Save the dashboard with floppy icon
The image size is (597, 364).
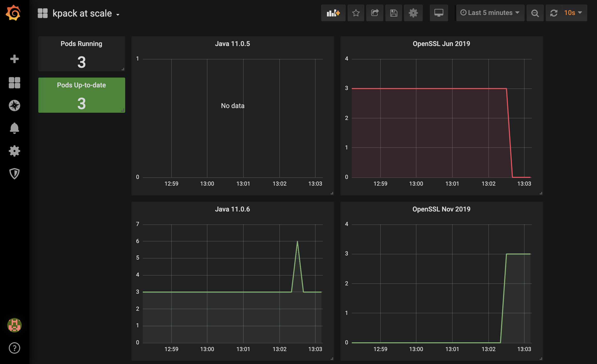pos(394,13)
